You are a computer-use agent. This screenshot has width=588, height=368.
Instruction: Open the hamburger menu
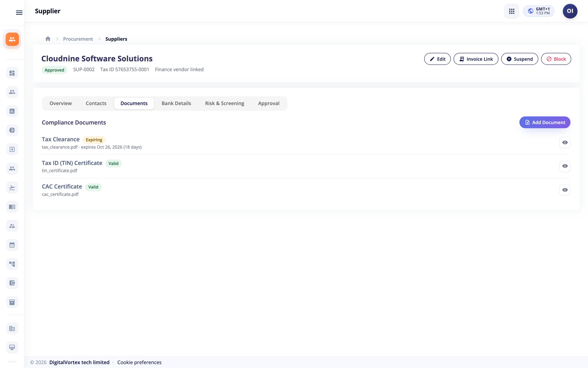click(x=19, y=12)
